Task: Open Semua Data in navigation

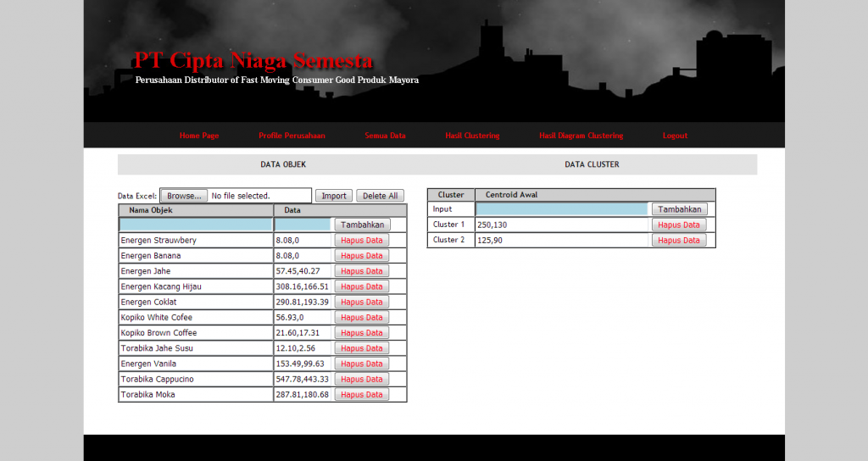Action: 385,136
